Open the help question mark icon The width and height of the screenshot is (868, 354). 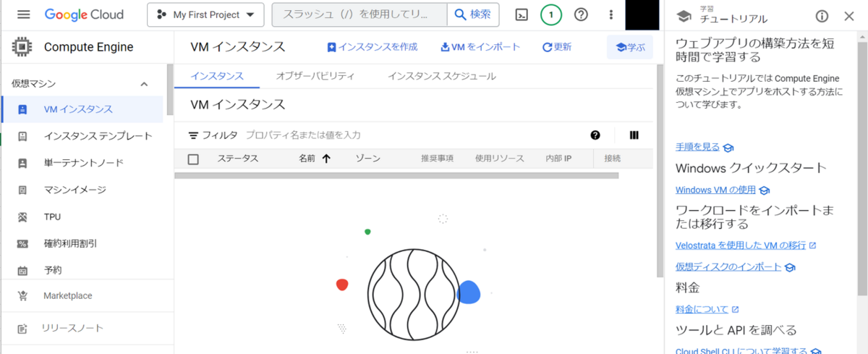point(581,14)
